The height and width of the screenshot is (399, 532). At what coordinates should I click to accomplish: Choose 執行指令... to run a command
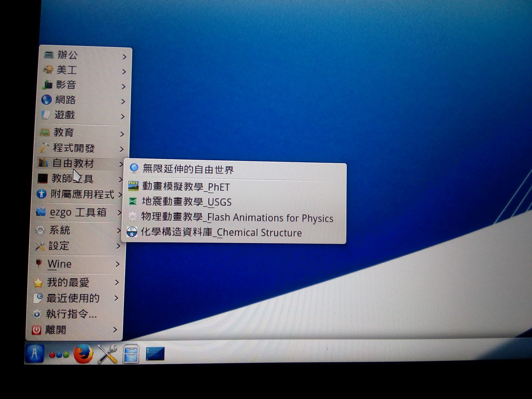pyautogui.click(x=71, y=314)
